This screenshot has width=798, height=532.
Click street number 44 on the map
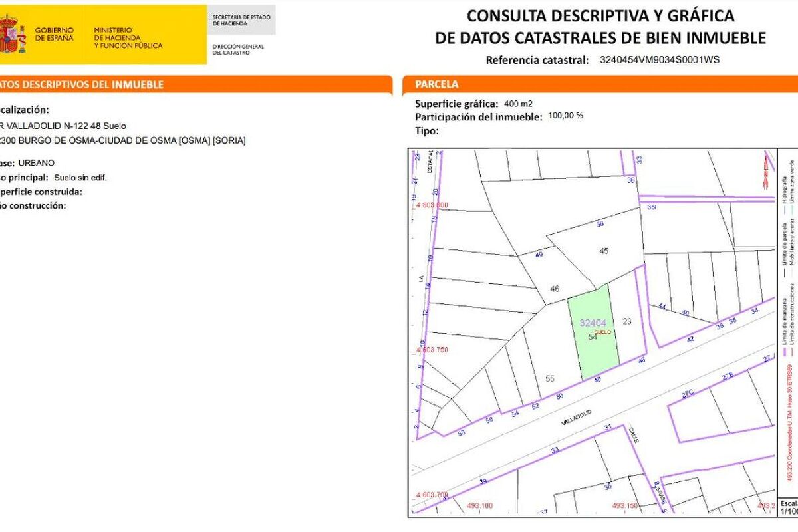[662, 307]
